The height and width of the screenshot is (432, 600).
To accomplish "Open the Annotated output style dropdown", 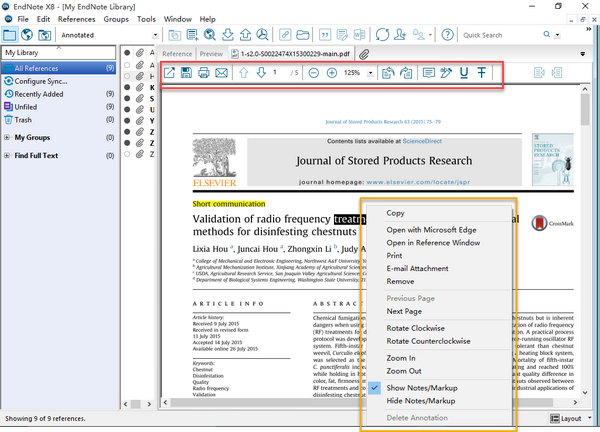I will click(155, 35).
